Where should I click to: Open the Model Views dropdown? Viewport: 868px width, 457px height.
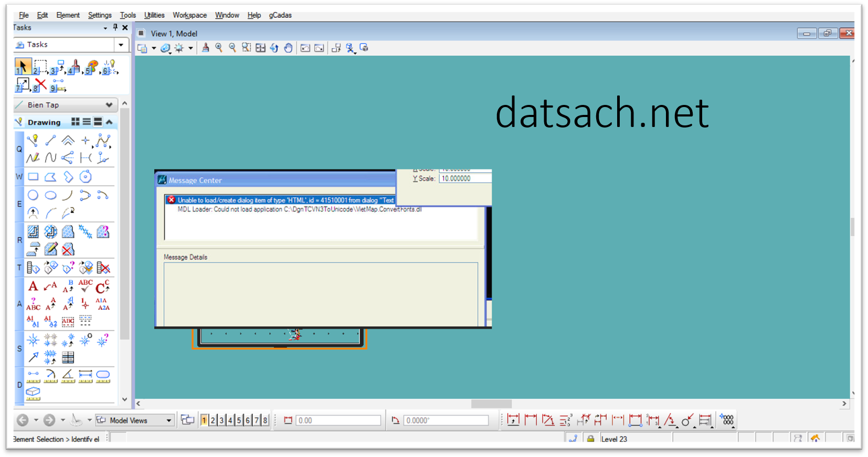[168, 420]
